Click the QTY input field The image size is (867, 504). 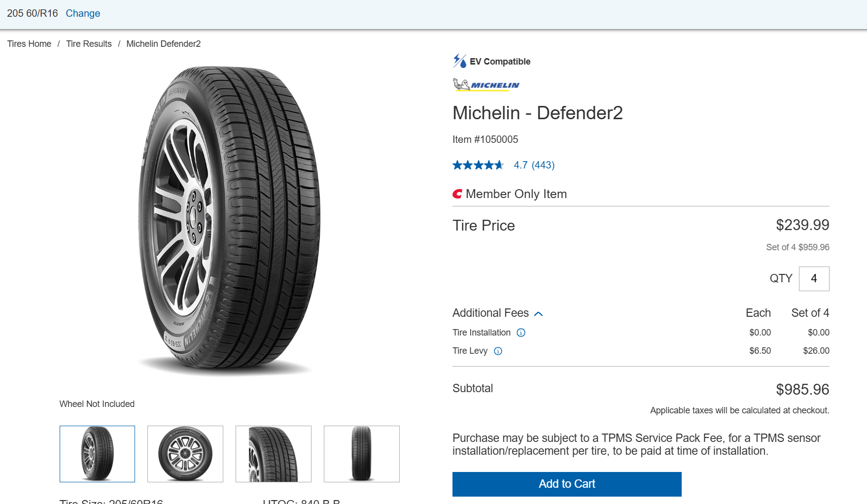[814, 278]
